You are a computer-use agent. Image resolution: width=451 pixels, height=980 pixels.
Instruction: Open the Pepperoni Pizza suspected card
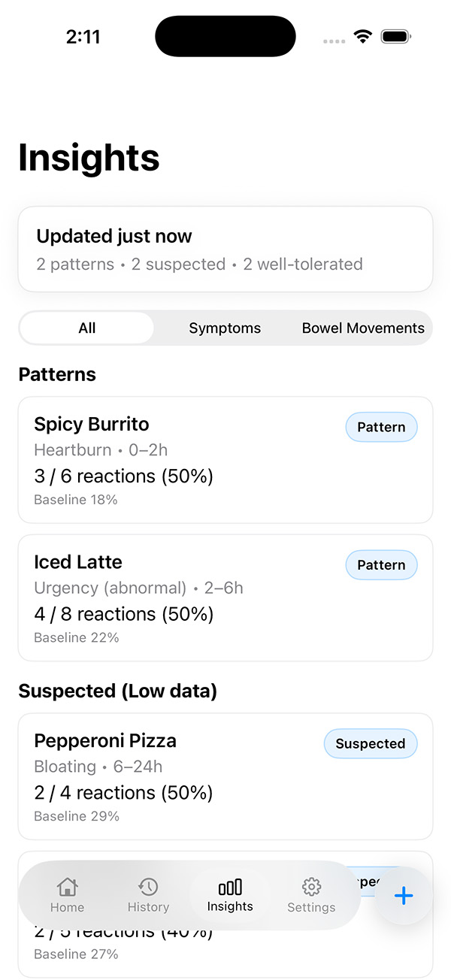pos(188,776)
